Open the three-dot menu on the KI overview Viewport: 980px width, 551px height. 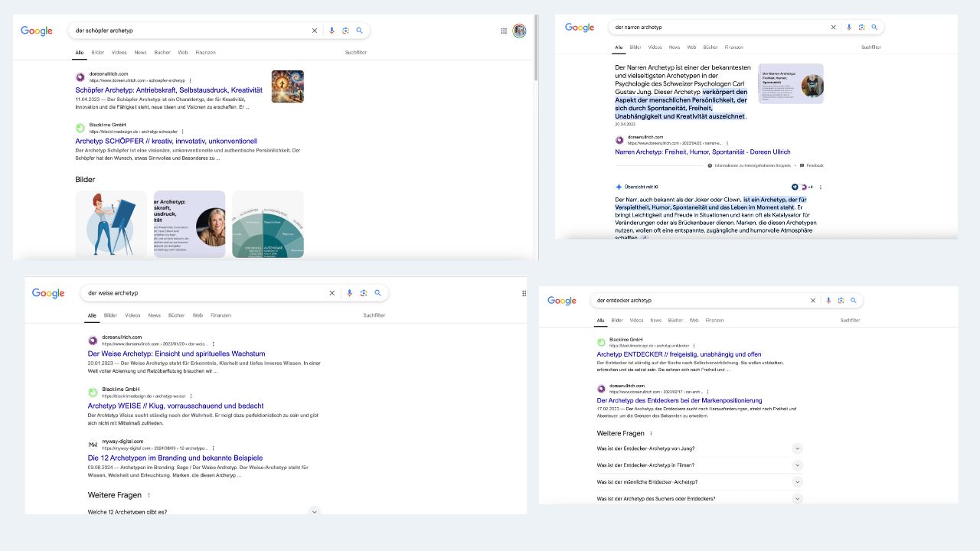pos(820,187)
